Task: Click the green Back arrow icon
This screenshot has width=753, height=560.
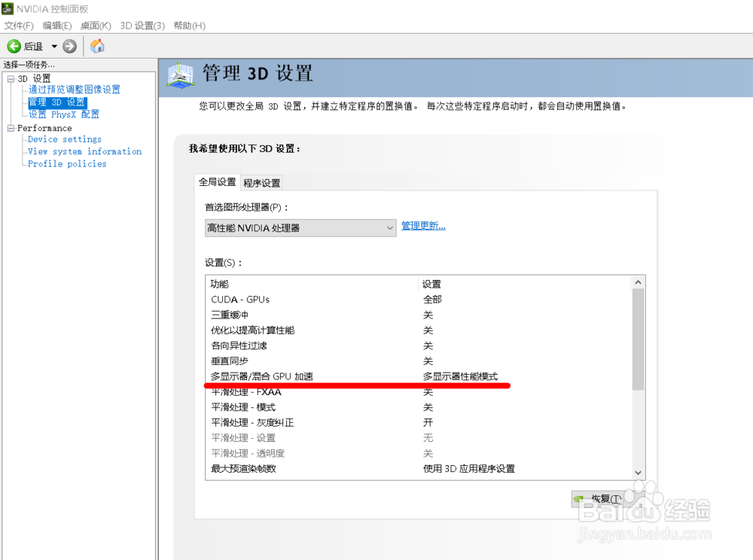Action: (x=14, y=46)
